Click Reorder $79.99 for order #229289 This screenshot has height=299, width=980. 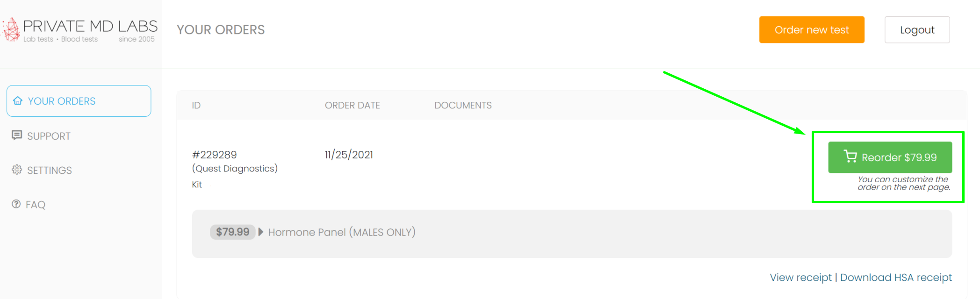(890, 157)
